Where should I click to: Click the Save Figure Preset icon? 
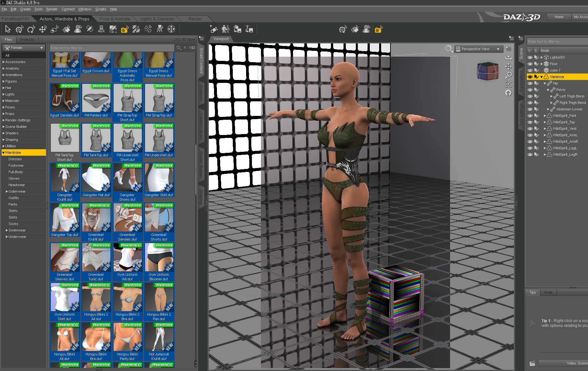click(249, 29)
